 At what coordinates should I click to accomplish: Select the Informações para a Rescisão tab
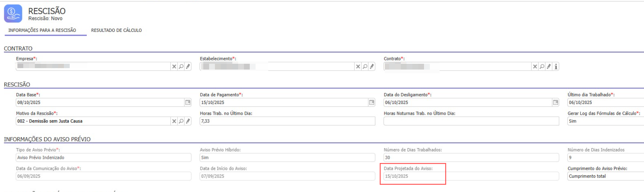click(x=42, y=30)
